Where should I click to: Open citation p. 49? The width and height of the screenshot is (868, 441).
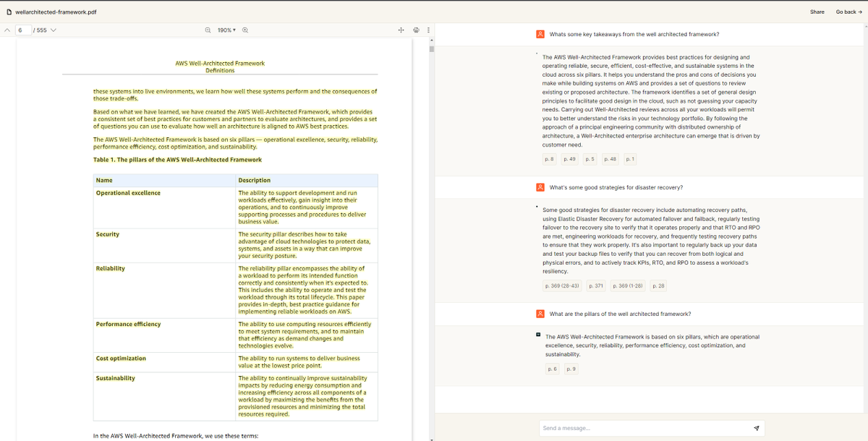pos(569,158)
